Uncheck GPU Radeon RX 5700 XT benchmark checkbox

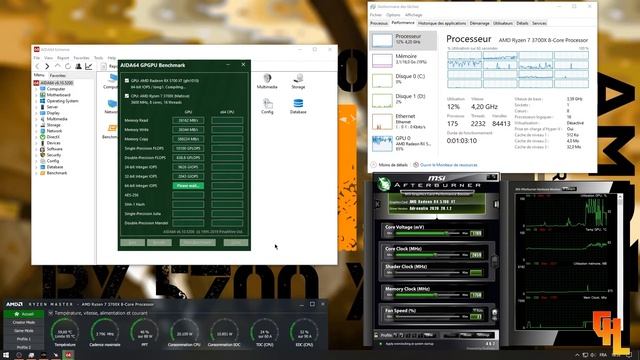127,81
